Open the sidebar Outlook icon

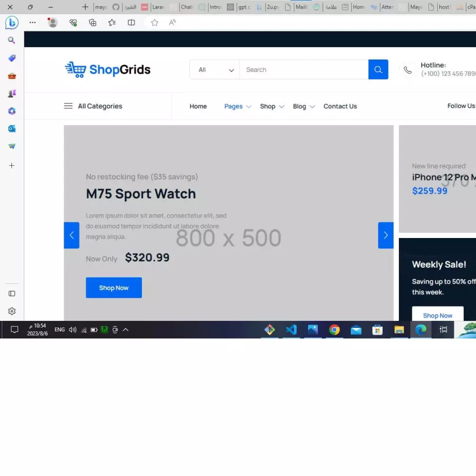[x=11, y=129]
